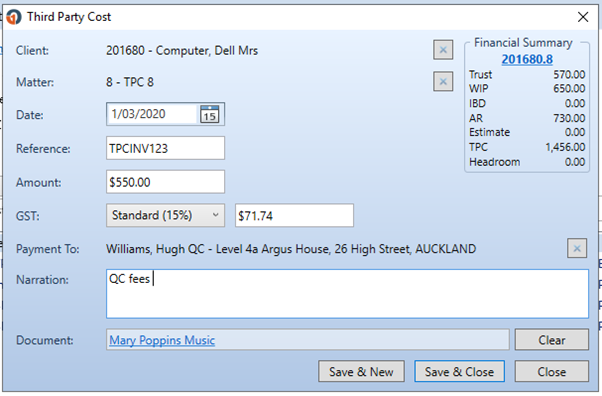
Task: Click Save & New button
Action: point(361,371)
